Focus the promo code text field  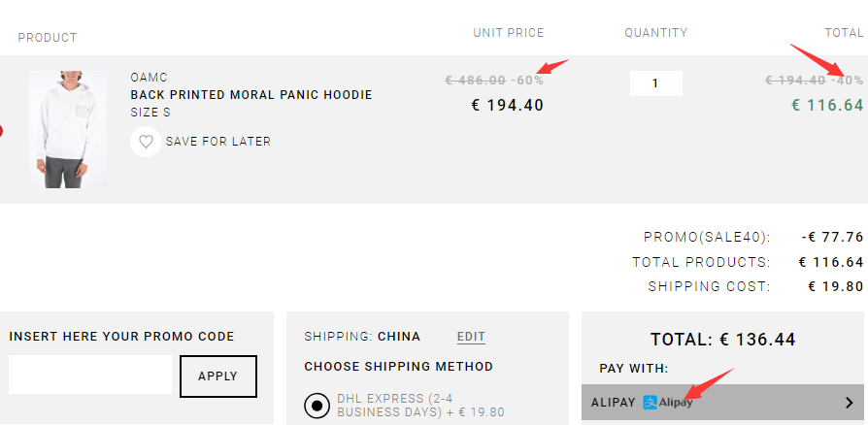(90, 375)
